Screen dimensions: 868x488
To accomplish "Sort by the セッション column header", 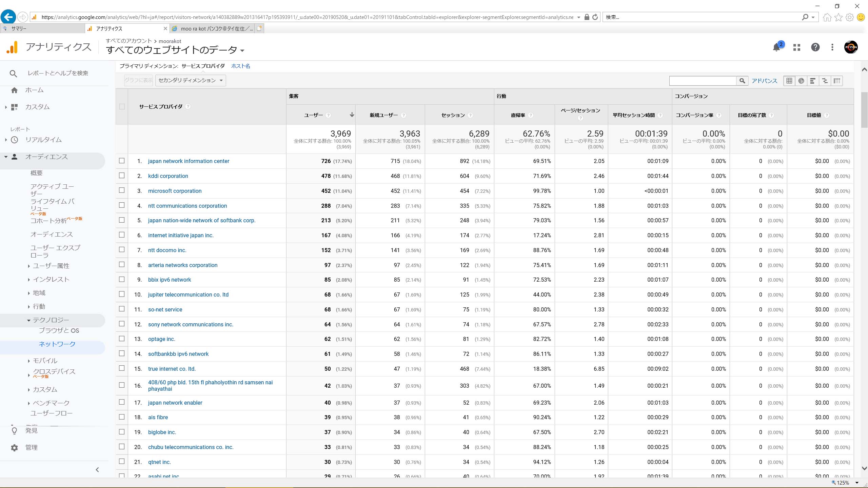I will click(453, 115).
